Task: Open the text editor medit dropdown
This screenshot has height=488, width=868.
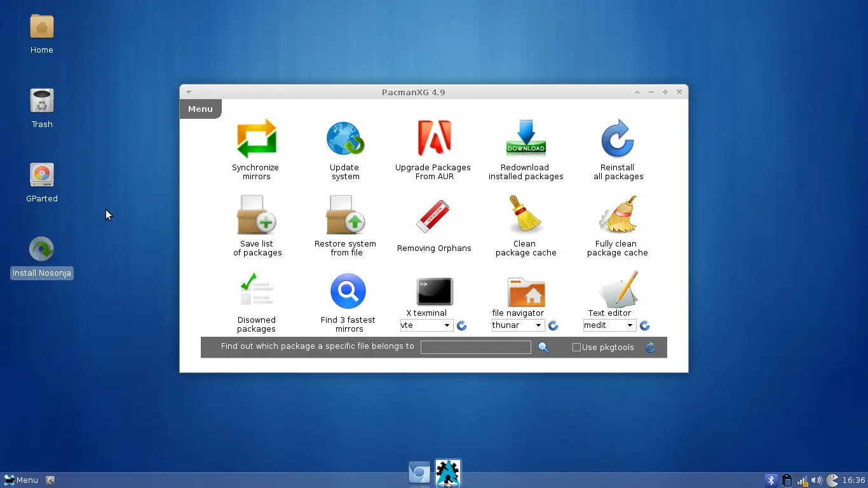Action: pos(609,325)
